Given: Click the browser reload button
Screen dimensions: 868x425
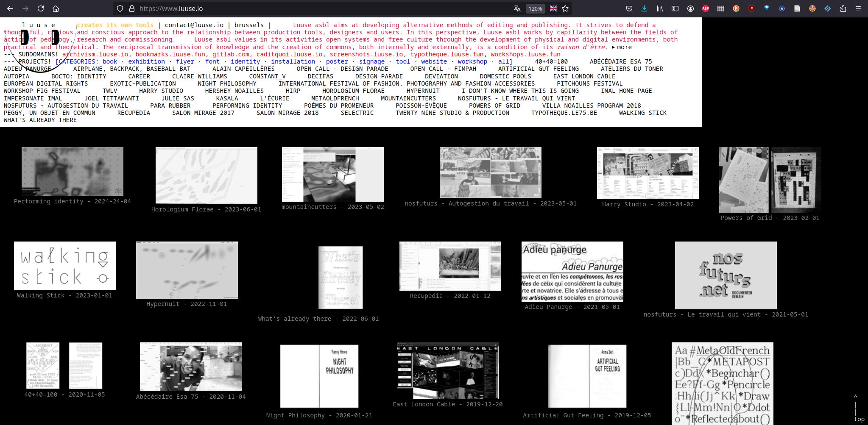Looking at the screenshot, I should 41,8.
